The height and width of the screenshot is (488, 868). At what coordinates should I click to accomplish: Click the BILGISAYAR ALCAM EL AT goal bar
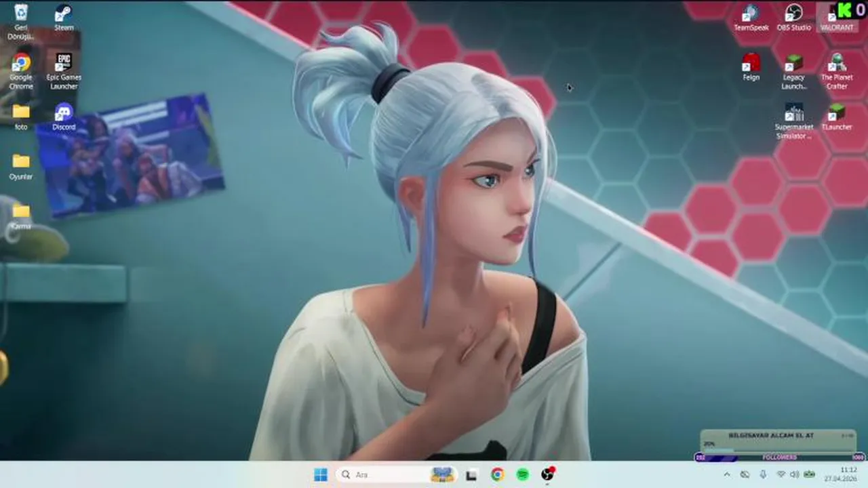pyautogui.click(x=778, y=441)
